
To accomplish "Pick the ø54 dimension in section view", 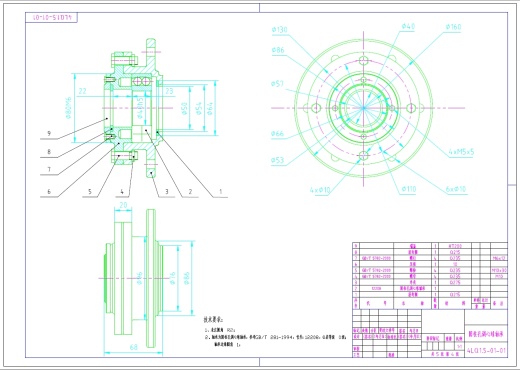I will point(199,109).
